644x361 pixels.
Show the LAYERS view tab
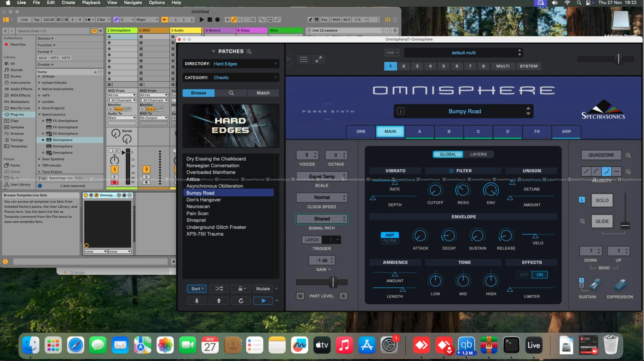pyautogui.click(x=478, y=154)
